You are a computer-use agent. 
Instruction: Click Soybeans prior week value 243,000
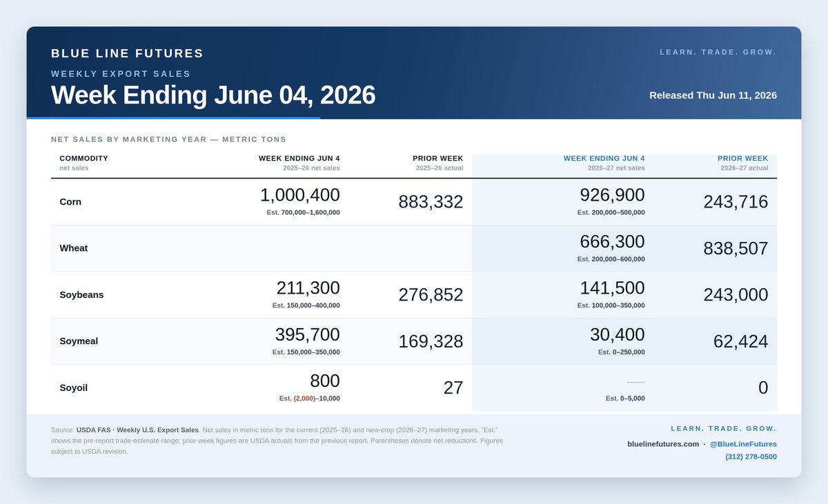tap(736, 294)
